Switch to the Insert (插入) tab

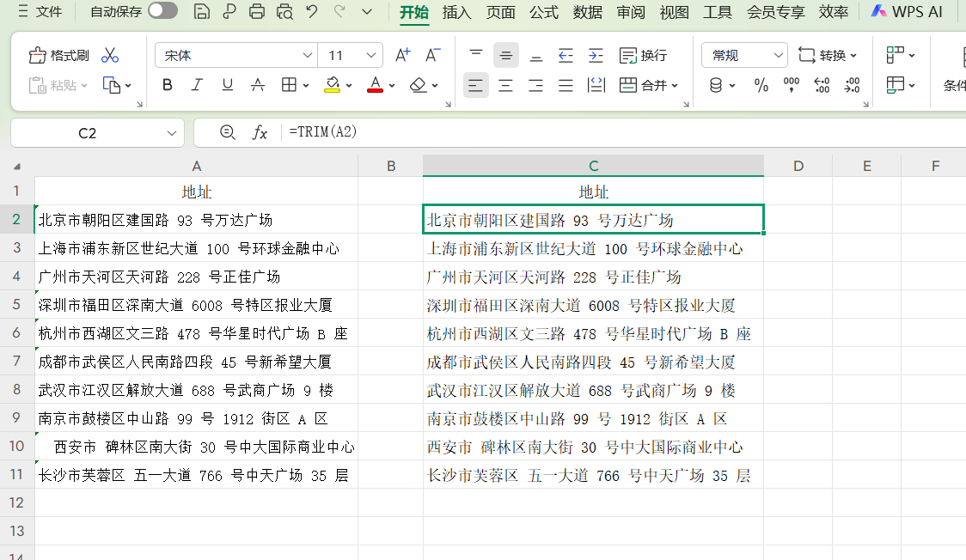(x=456, y=12)
